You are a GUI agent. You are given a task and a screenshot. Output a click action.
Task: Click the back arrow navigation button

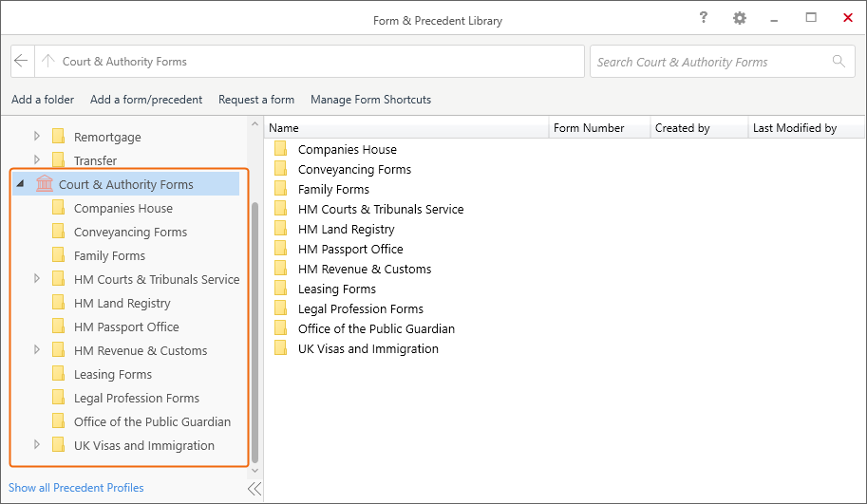coord(21,61)
